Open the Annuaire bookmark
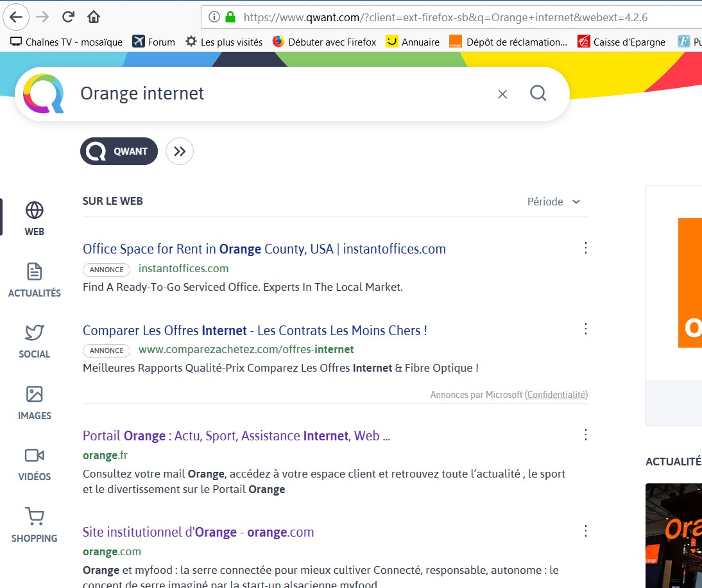The height and width of the screenshot is (588, 702). [x=413, y=42]
